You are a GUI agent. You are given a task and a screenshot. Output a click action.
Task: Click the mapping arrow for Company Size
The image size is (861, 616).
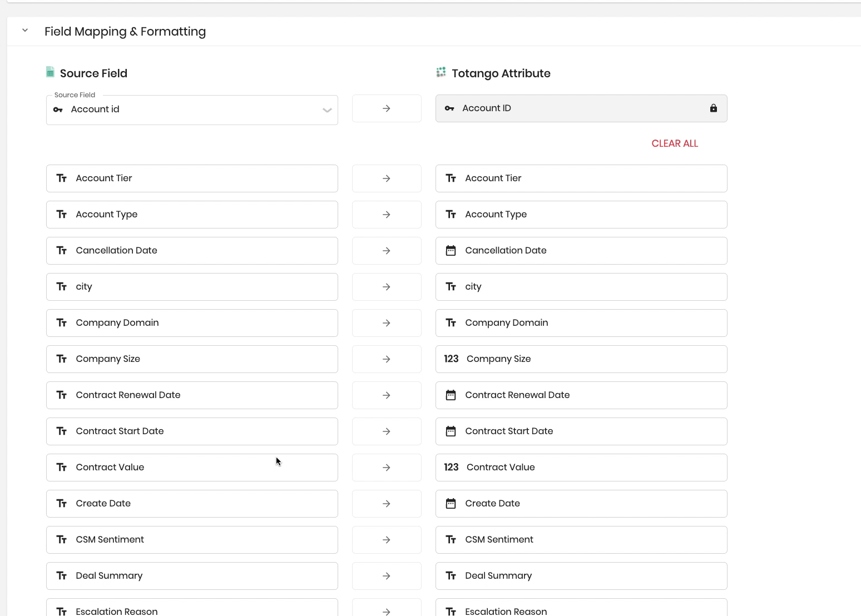(x=387, y=359)
